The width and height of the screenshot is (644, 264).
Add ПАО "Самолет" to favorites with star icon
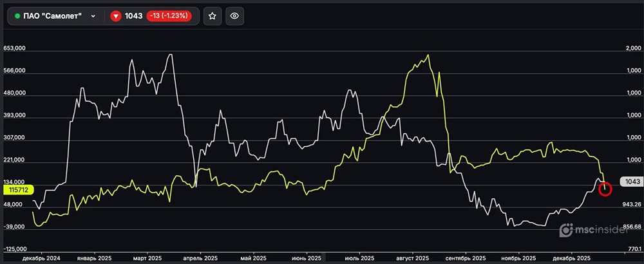tap(213, 16)
